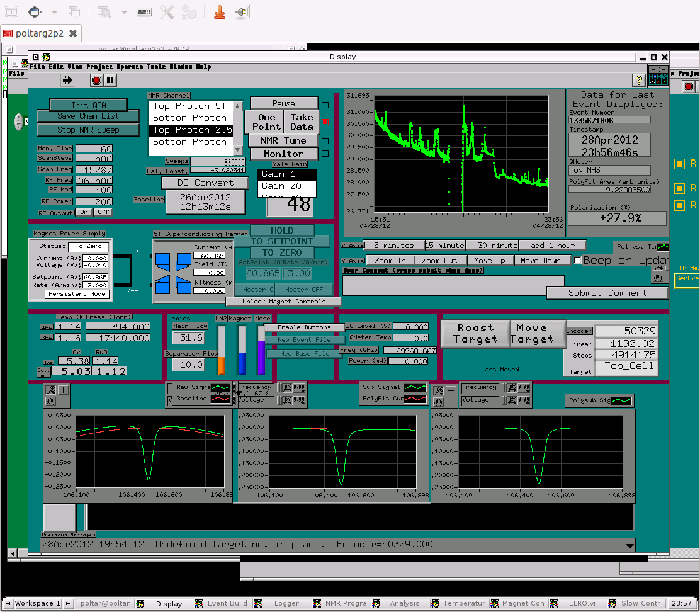Click Sub Signal green plot legend icon

click(415, 387)
